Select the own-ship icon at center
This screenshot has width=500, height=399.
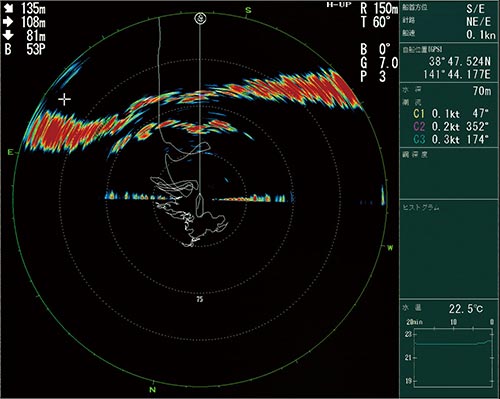click(200, 205)
